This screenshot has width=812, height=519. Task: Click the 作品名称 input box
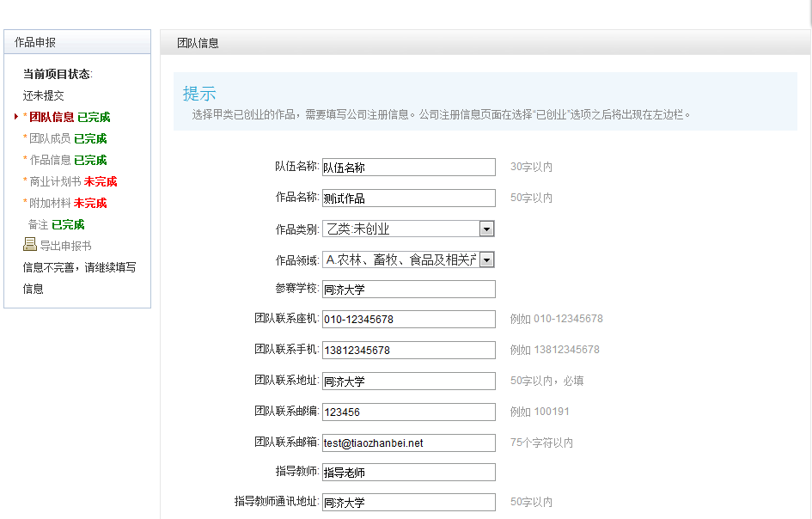click(409, 198)
